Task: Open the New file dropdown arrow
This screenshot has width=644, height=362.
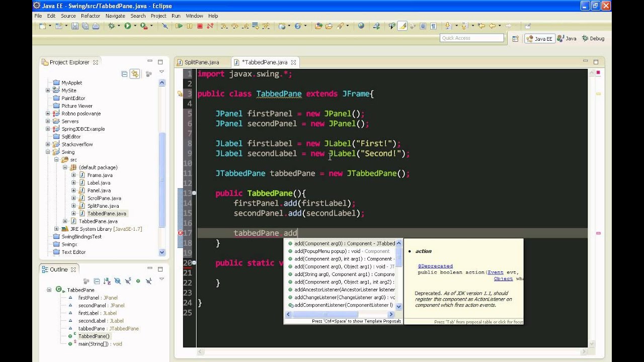Action: (50, 26)
